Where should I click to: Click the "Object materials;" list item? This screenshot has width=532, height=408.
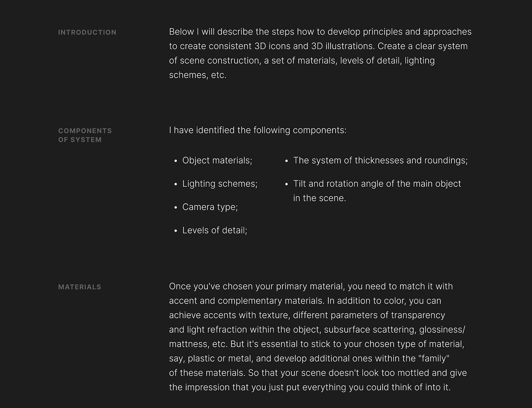pyautogui.click(x=217, y=160)
